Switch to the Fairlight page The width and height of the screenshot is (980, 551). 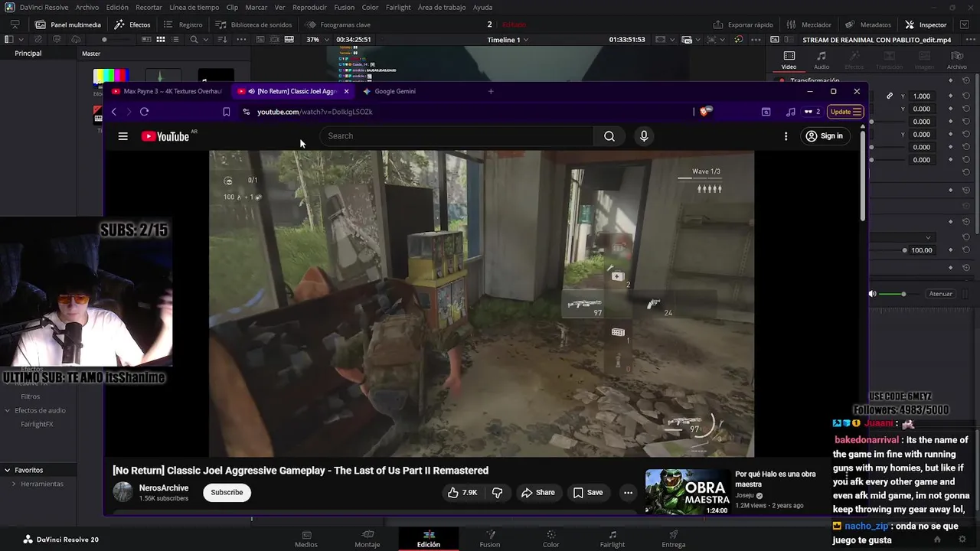[612, 539]
